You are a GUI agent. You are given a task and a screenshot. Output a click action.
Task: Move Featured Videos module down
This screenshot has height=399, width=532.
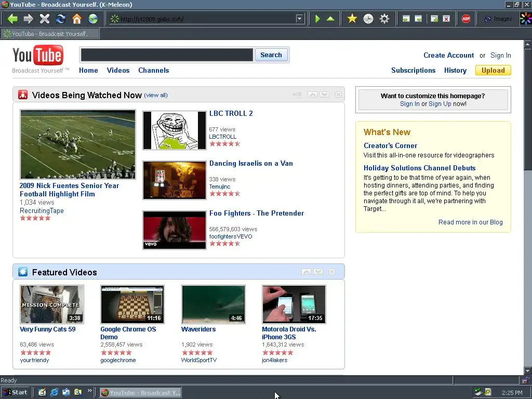click(318, 272)
